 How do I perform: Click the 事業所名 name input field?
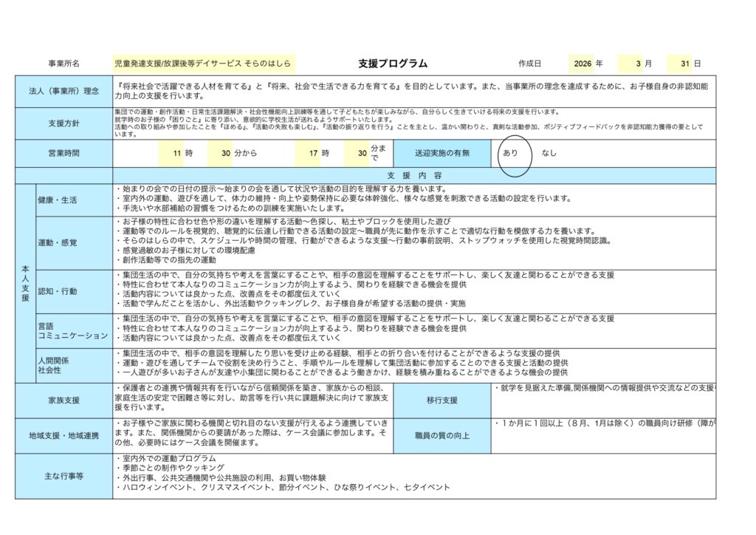pyautogui.click(x=204, y=64)
